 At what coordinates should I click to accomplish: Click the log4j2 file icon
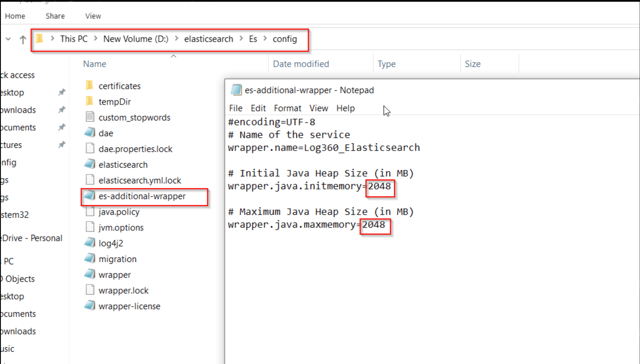point(90,243)
